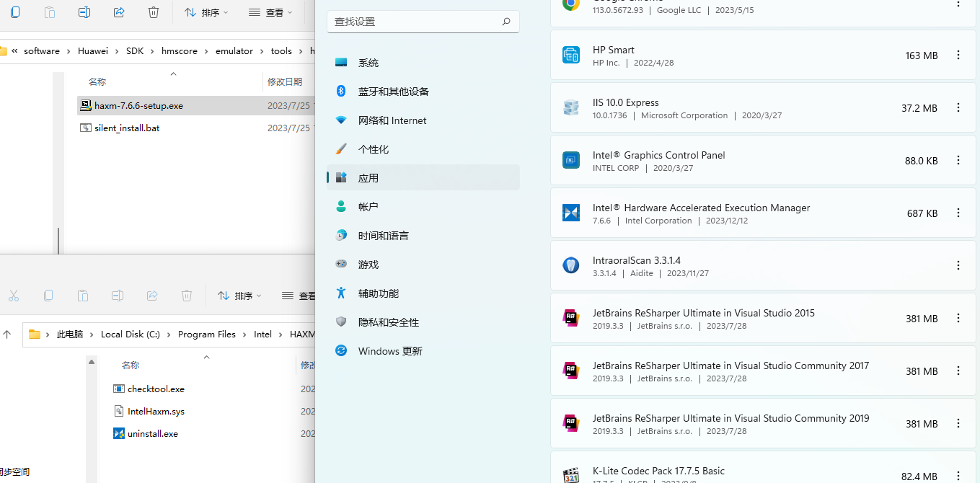The image size is (980, 483).
Task: Click the IIS 10.0 Express app icon
Action: click(x=571, y=107)
